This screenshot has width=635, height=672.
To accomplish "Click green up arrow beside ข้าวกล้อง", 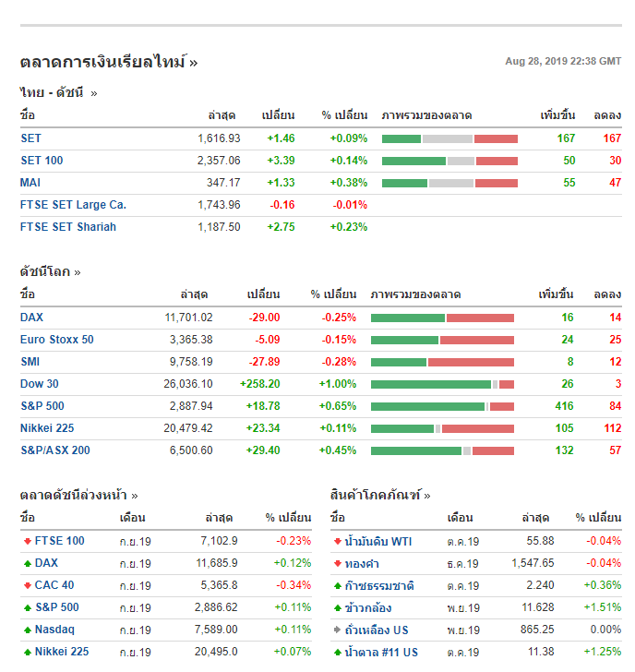I will 337,607.
